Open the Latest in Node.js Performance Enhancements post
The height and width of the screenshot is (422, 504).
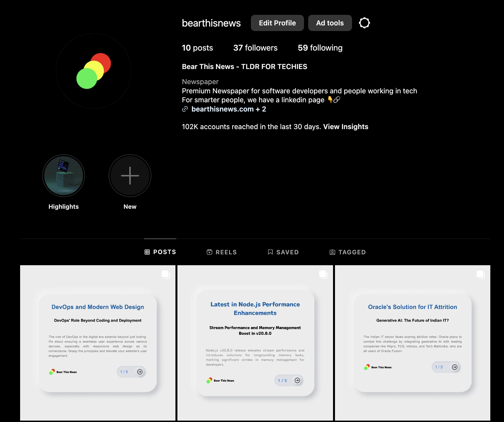coord(255,343)
